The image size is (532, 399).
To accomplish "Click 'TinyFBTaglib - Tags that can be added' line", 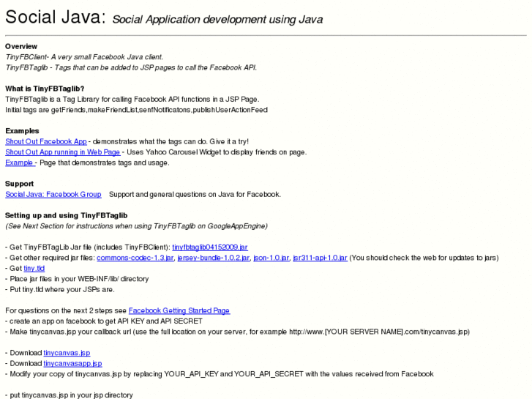I will [x=131, y=67].
